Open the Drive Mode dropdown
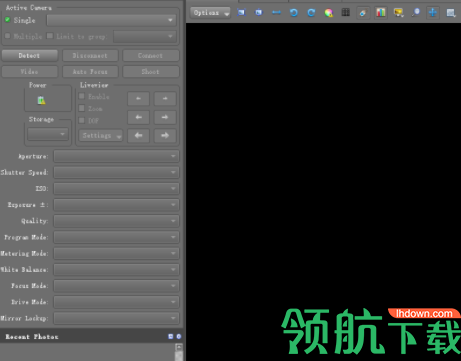The image size is (461, 361). 116,302
